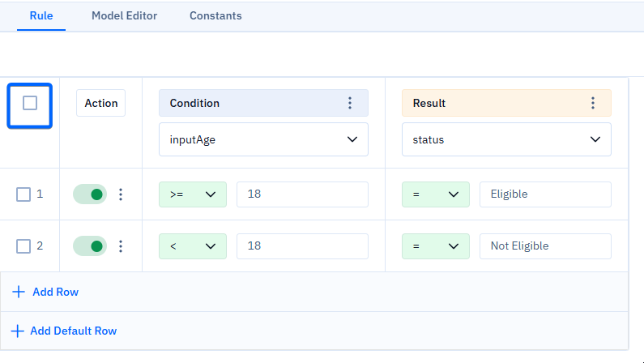This screenshot has height=363, width=644.
Task: Click the Not Eligible result value field
Action: click(545, 246)
